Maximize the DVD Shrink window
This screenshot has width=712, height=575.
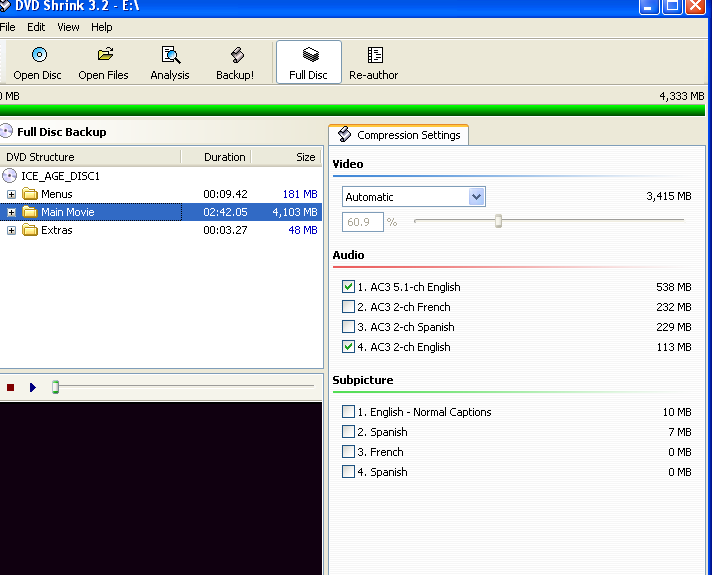click(x=672, y=6)
